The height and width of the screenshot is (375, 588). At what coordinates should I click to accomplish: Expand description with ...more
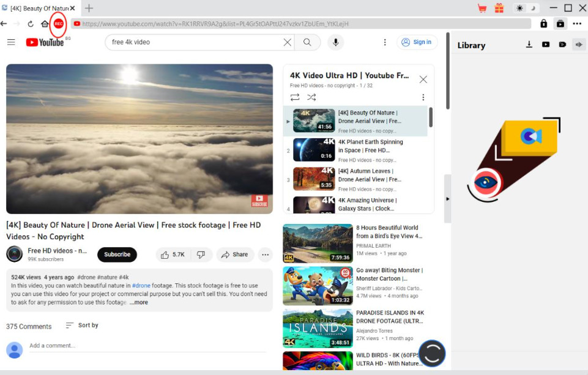tap(139, 302)
